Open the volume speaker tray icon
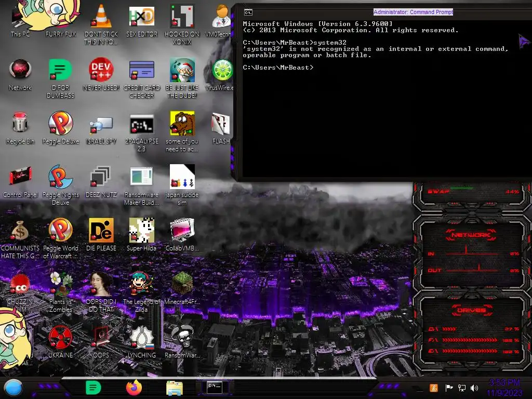The image size is (532, 399). pyautogui.click(x=474, y=388)
